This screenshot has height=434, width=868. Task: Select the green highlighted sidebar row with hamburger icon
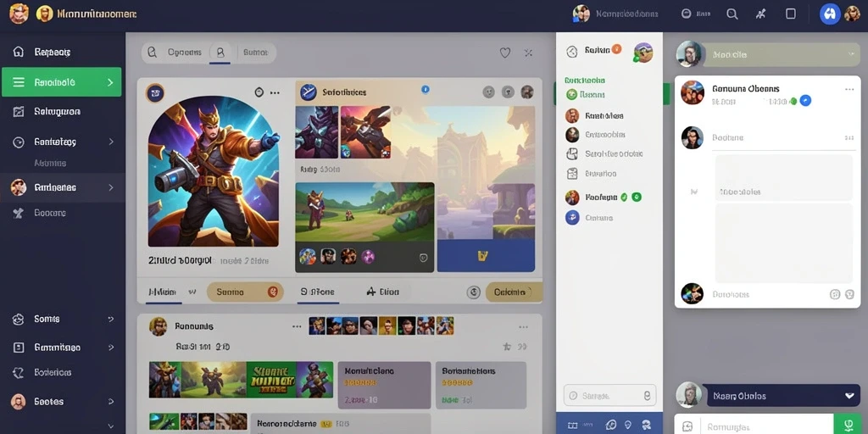(61, 82)
